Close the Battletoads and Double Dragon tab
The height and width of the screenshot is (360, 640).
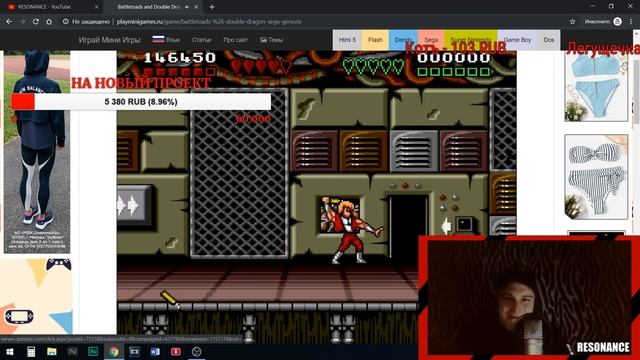[196, 7]
